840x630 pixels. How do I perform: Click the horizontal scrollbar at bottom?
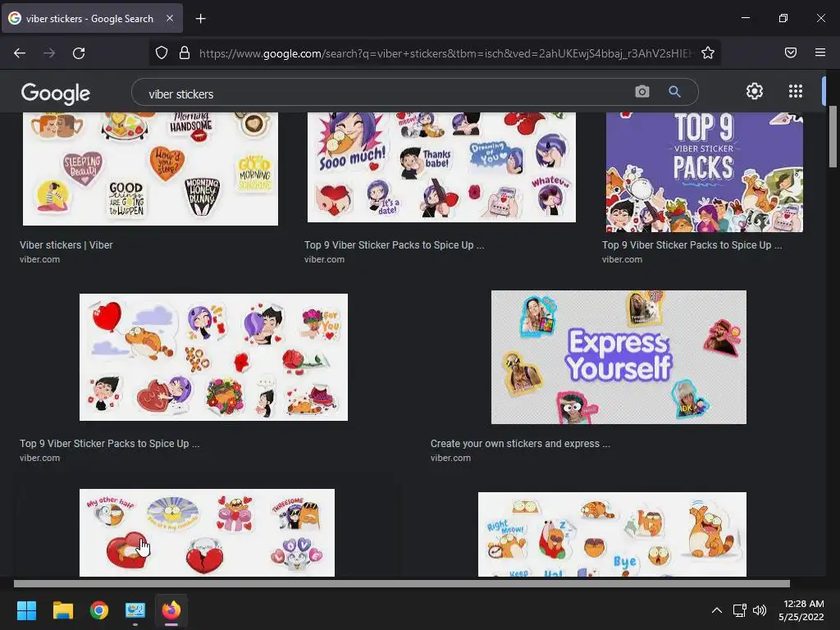click(x=402, y=583)
